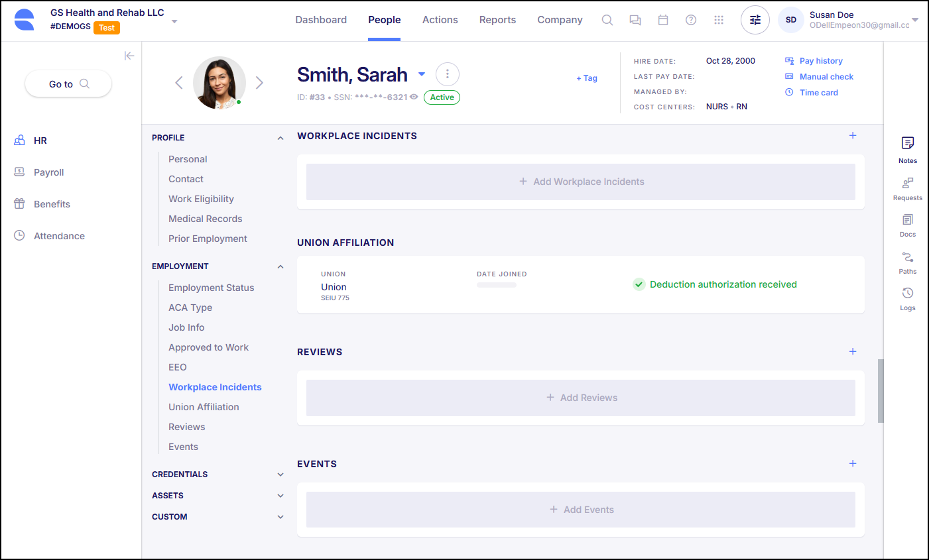The height and width of the screenshot is (560, 929).
Task: Expand the ASSETS section
Action: [280, 495]
